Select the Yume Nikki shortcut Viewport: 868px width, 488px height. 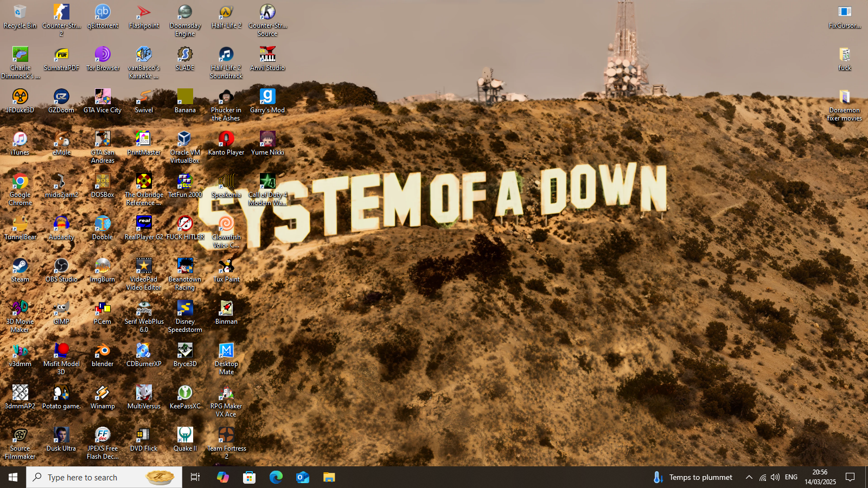click(x=267, y=144)
